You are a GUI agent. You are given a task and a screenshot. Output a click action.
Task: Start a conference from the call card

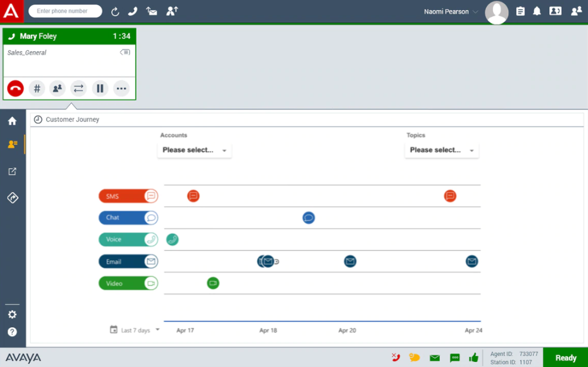tap(57, 88)
